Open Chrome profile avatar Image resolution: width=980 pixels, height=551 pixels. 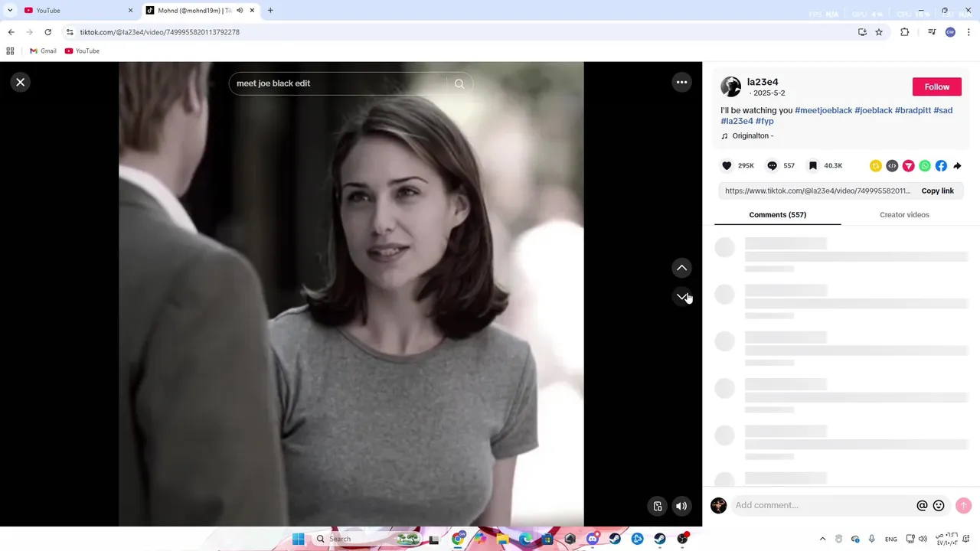coord(950,32)
